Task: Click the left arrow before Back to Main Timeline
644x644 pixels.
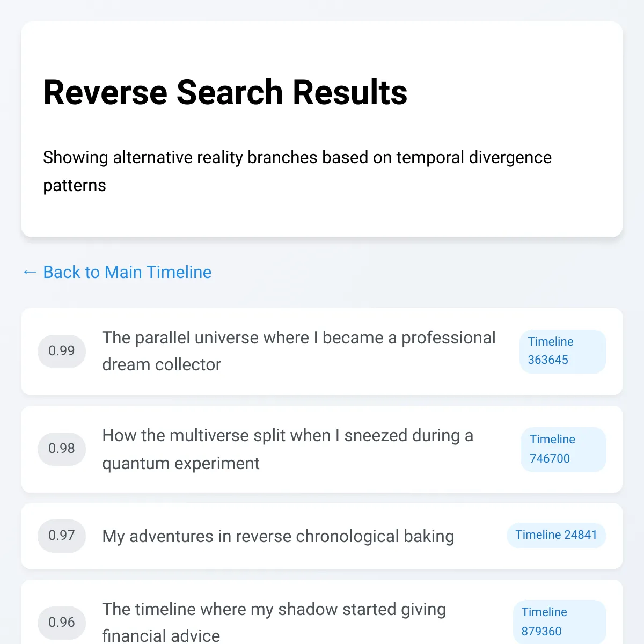Action: (30, 272)
